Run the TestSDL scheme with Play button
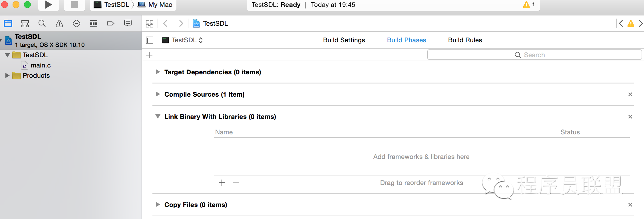This screenshot has width=644, height=219. click(49, 5)
